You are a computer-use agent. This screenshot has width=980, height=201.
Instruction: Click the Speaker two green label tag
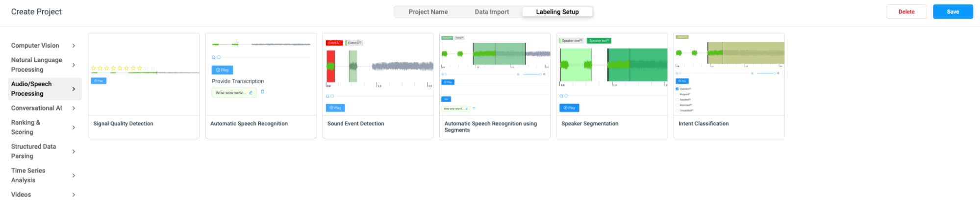(x=599, y=41)
